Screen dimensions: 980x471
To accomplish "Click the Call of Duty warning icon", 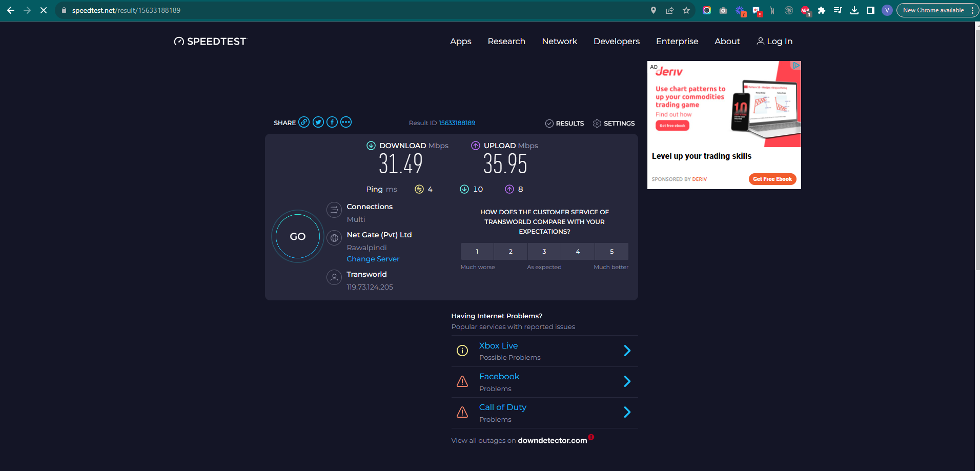I will click(462, 412).
